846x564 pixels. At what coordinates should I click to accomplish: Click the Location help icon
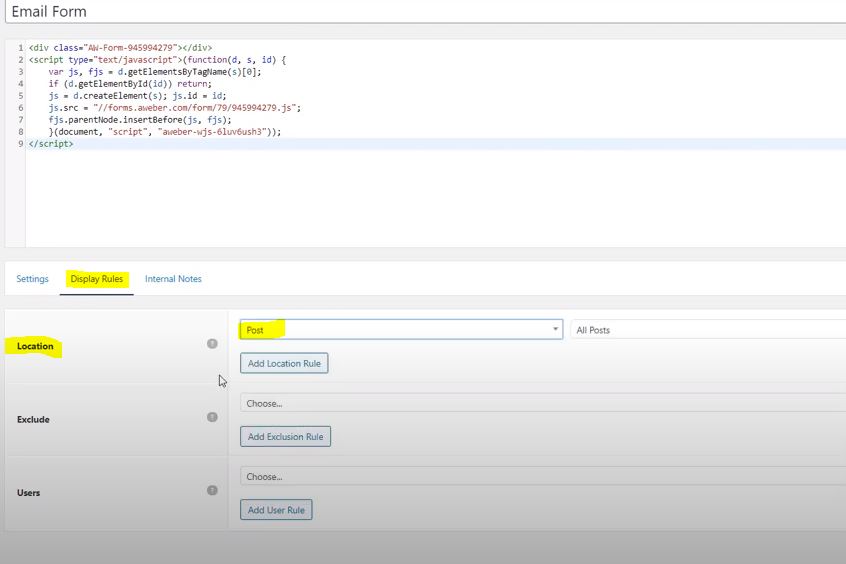(x=213, y=344)
